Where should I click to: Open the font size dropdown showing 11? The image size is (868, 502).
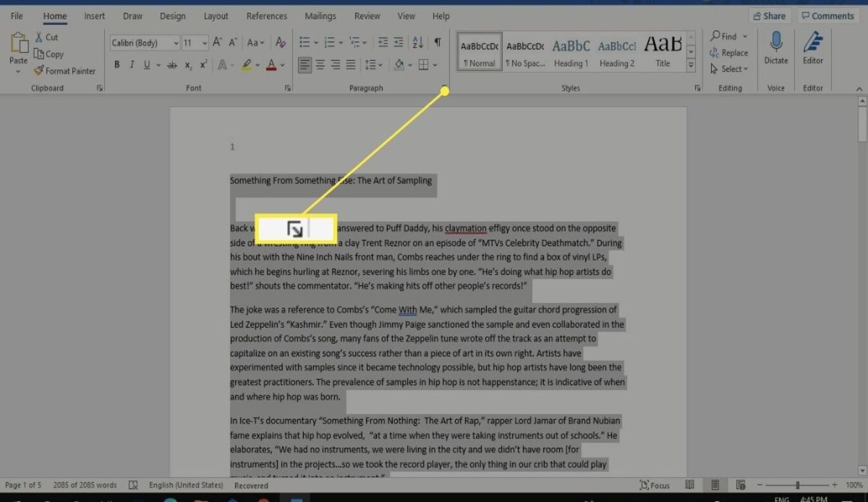click(204, 43)
